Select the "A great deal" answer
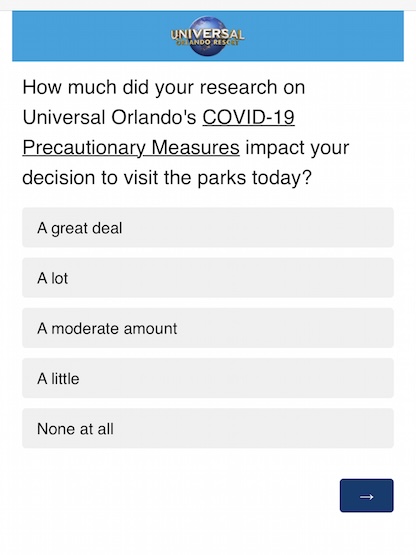This screenshot has height=555, width=416. [208, 228]
